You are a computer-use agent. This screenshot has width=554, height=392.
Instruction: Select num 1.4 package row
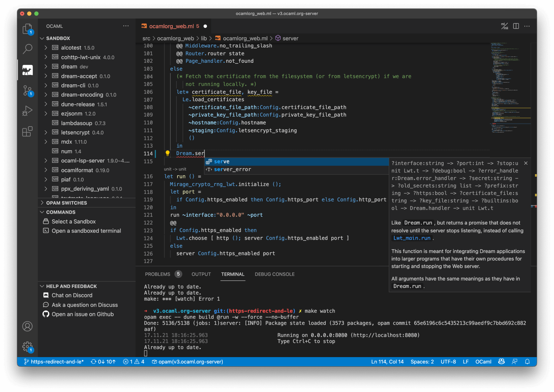87,151
